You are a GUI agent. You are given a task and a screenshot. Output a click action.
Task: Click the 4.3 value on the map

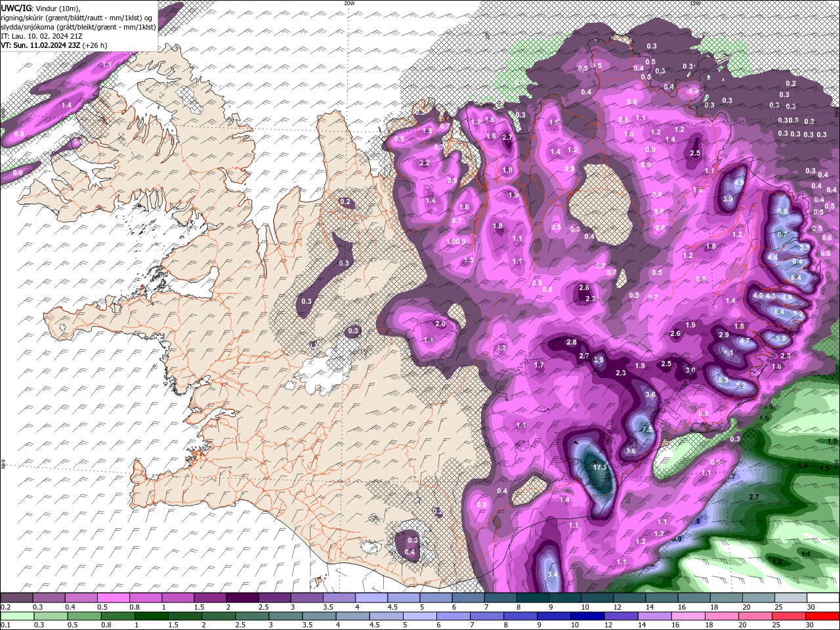click(770, 296)
